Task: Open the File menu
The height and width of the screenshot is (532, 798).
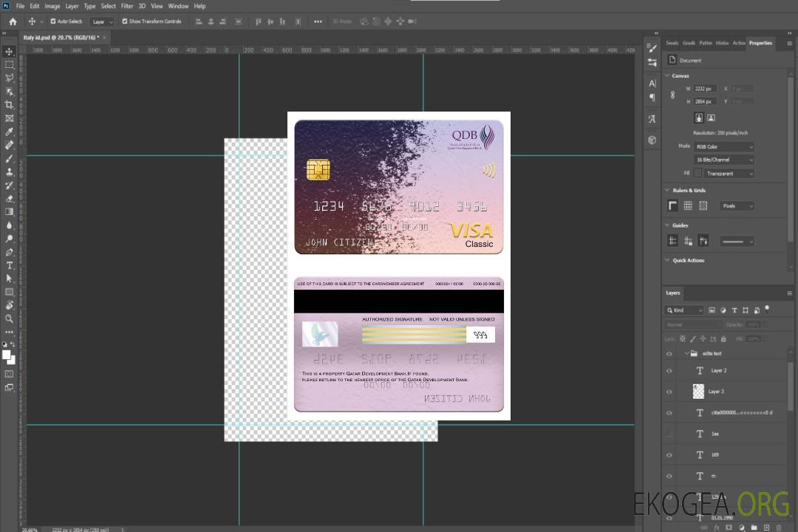Action: tap(21, 6)
